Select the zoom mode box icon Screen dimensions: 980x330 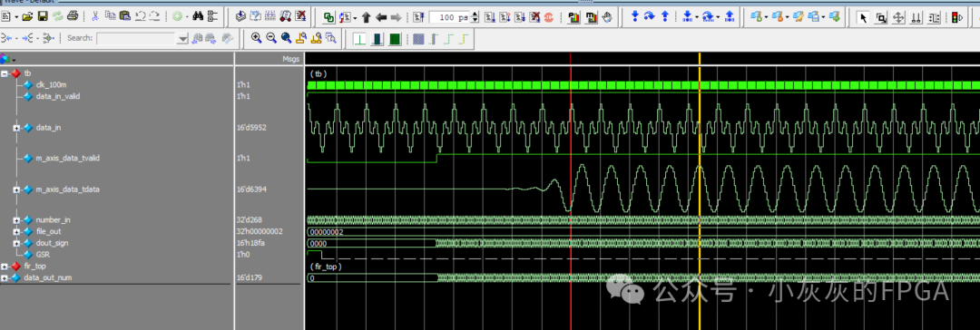click(x=880, y=17)
